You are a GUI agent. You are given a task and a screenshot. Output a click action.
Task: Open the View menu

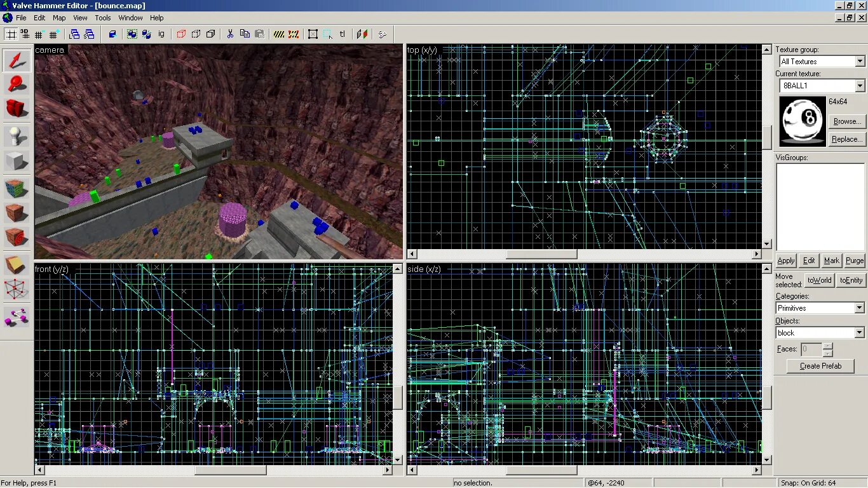80,18
